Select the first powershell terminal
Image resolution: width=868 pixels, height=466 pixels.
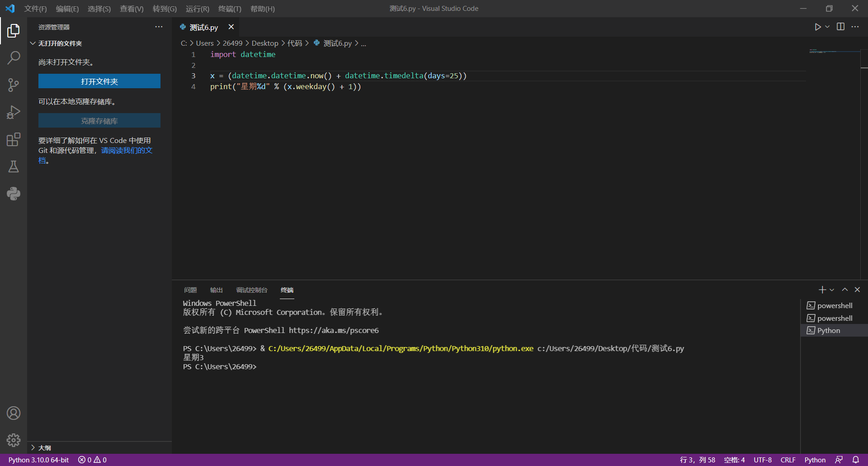click(834, 306)
